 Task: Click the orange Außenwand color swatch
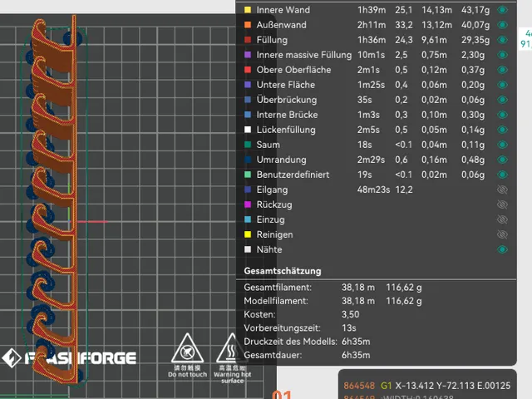[248, 25]
